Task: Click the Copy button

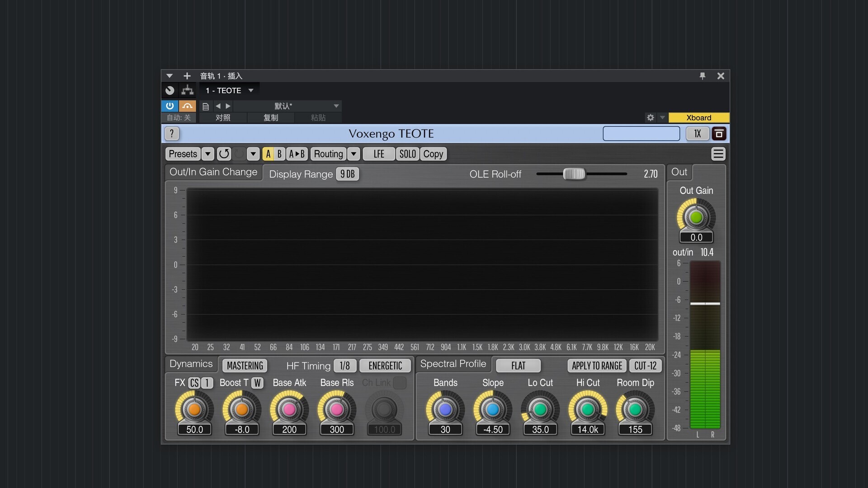Action: (x=433, y=154)
